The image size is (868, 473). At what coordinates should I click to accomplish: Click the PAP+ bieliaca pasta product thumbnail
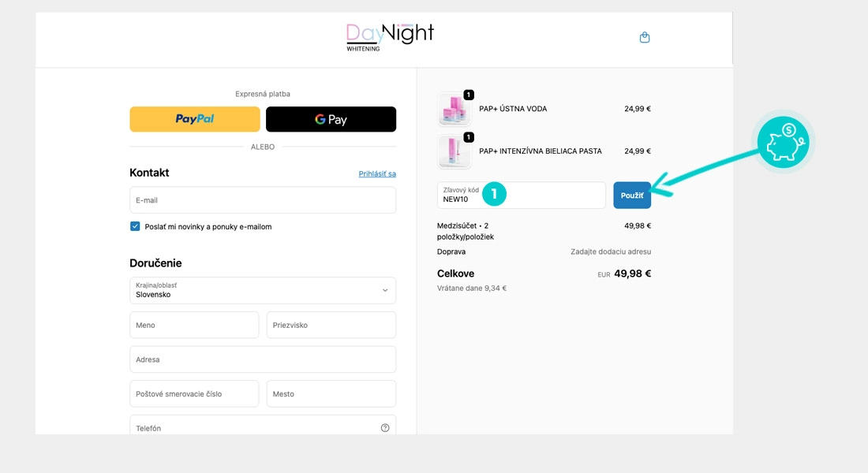[454, 151]
